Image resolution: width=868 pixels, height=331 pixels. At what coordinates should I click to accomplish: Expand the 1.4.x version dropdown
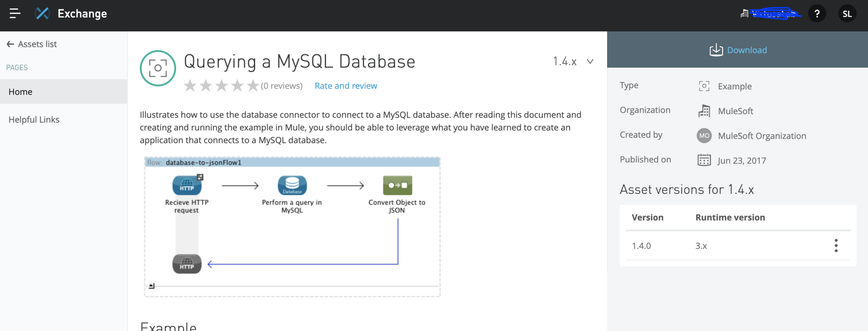[x=590, y=61]
